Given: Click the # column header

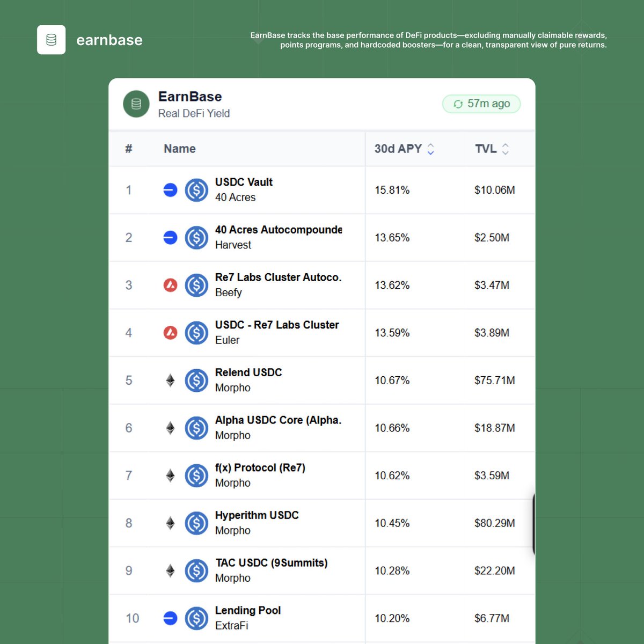Looking at the screenshot, I should pyautogui.click(x=129, y=149).
